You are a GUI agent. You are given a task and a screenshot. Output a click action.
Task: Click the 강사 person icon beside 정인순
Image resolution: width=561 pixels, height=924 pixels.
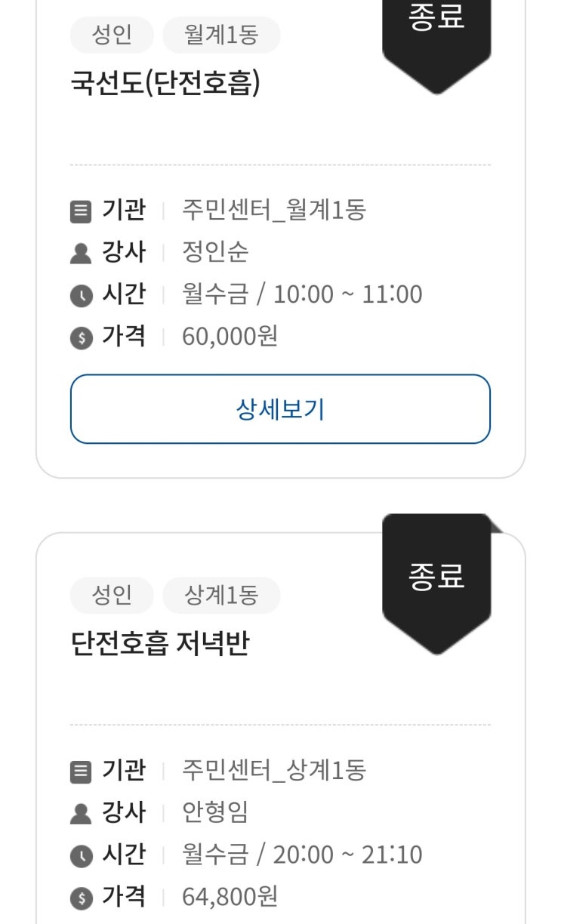click(80, 253)
